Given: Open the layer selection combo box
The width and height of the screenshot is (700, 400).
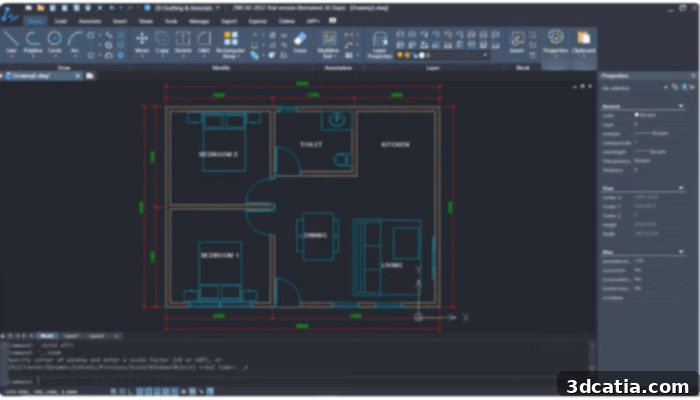Looking at the screenshot, I should click(x=442, y=55).
